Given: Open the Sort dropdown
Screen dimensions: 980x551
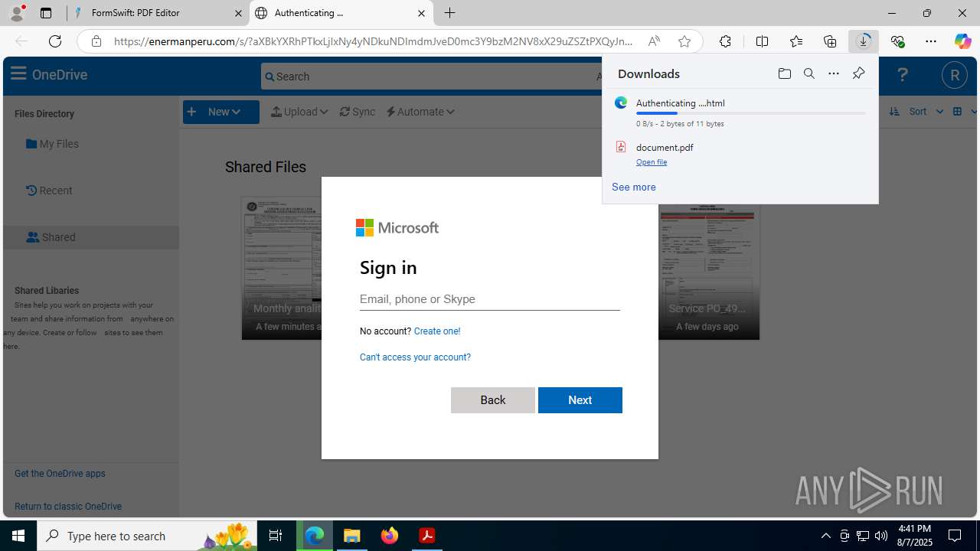Looking at the screenshot, I should [x=916, y=112].
